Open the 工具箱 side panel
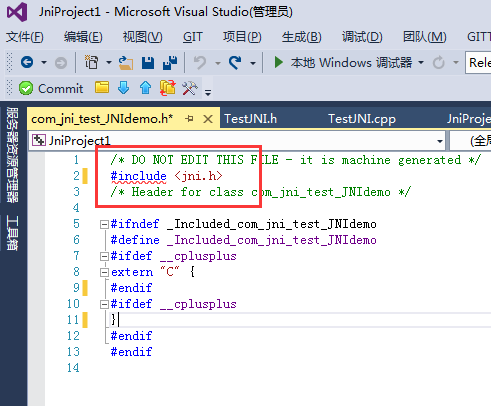Image resolution: width=491 pixels, height=406 pixels. (x=13, y=233)
